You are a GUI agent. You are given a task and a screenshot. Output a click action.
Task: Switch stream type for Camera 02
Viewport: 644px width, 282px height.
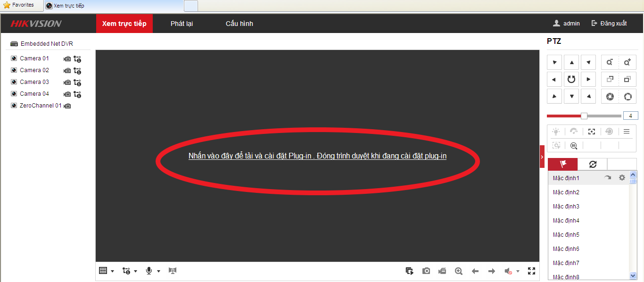(77, 71)
